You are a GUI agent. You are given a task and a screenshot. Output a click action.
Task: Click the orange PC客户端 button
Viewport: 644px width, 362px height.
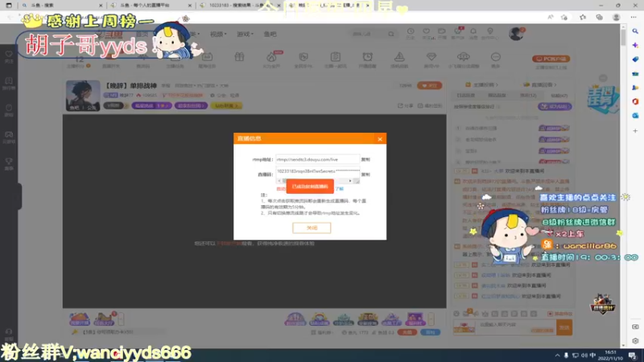click(551, 59)
